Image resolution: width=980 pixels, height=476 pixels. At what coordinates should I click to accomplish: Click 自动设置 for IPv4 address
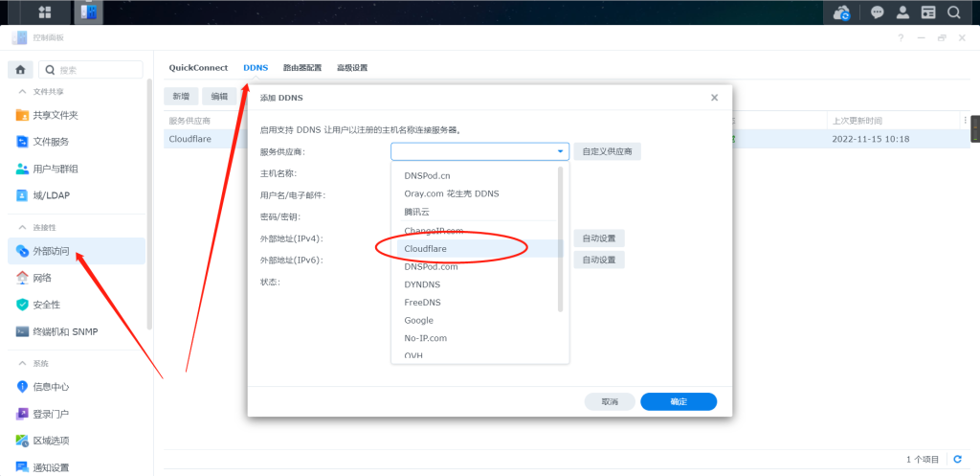click(x=599, y=238)
